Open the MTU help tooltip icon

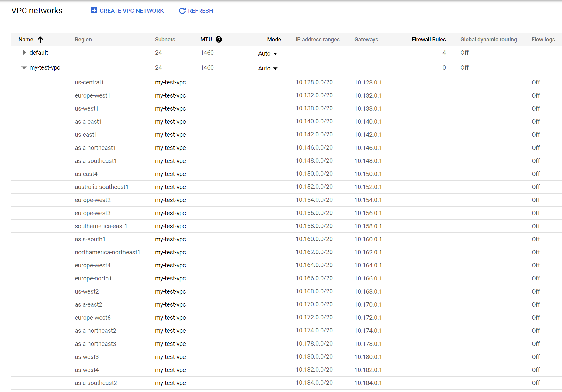(x=220, y=39)
